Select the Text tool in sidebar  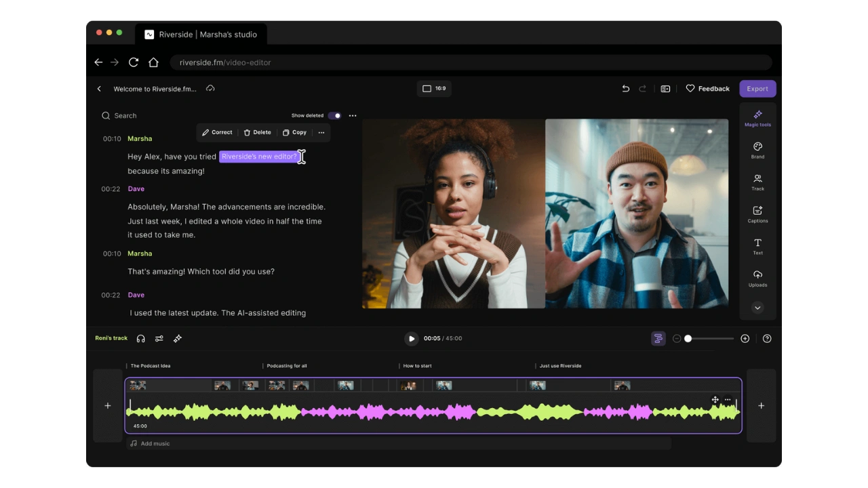[757, 247]
